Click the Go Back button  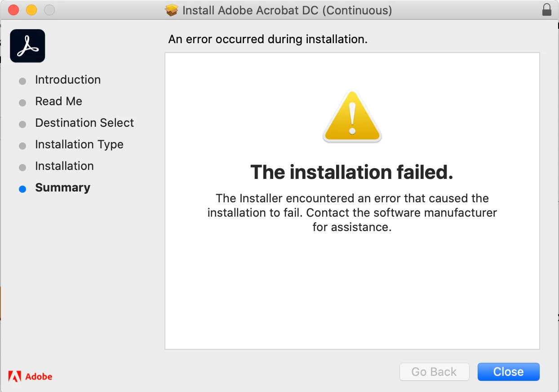pos(434,372)
